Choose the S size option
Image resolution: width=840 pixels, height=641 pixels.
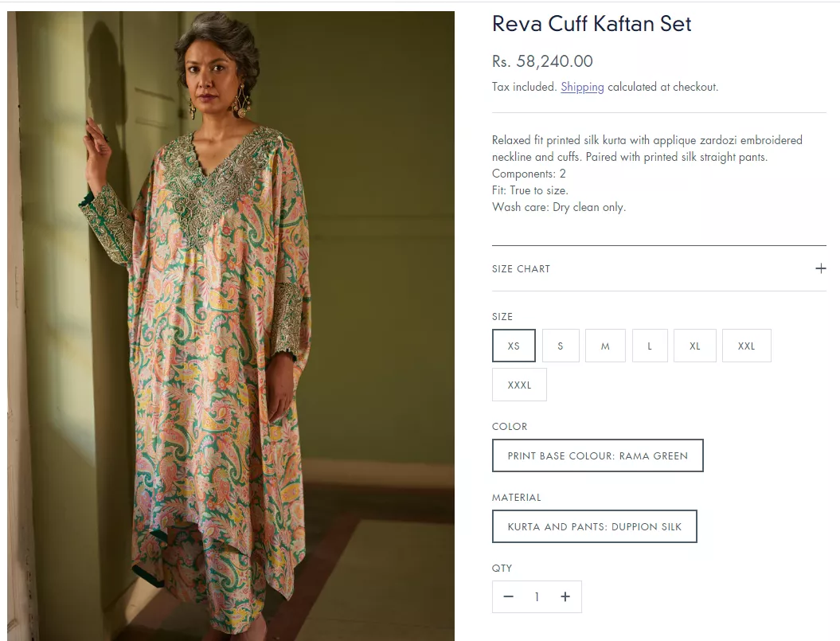point(561,346)
